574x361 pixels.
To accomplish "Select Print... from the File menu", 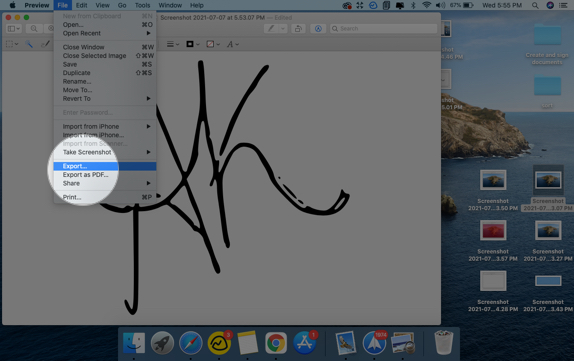I will (105, 197).
